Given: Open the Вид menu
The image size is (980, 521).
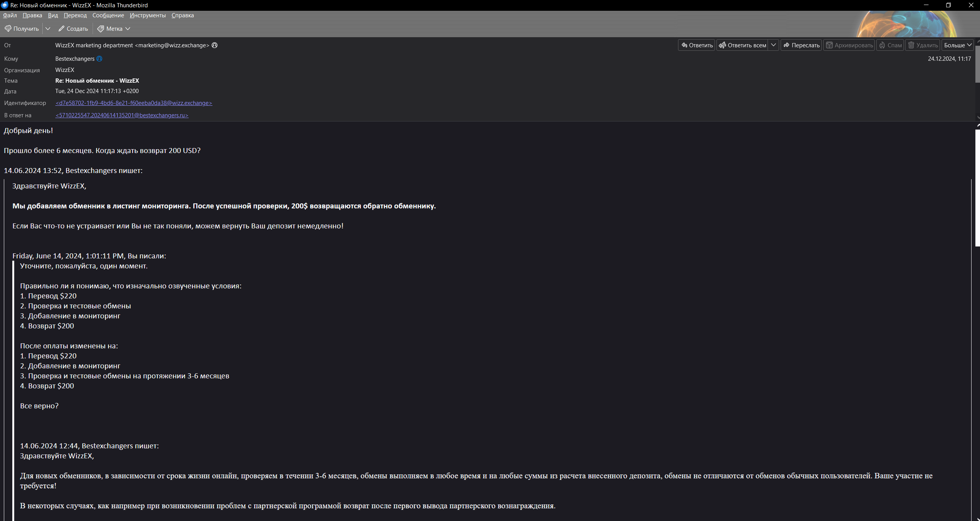Looking at the screenshot, I should [x=53, y=15].
